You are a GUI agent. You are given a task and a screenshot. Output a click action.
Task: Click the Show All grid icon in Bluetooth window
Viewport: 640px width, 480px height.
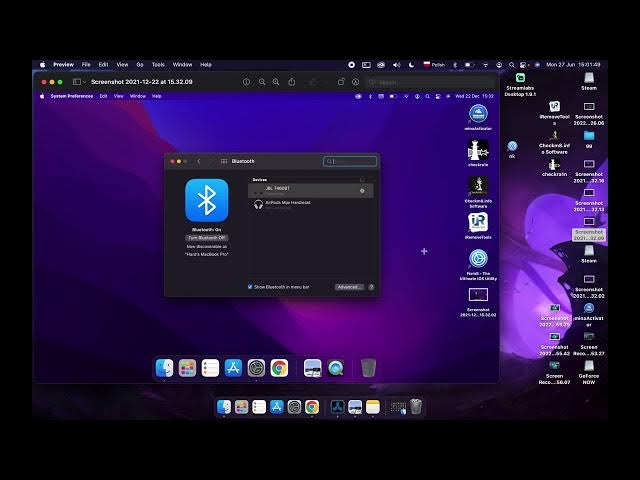(x=224, y=161)
